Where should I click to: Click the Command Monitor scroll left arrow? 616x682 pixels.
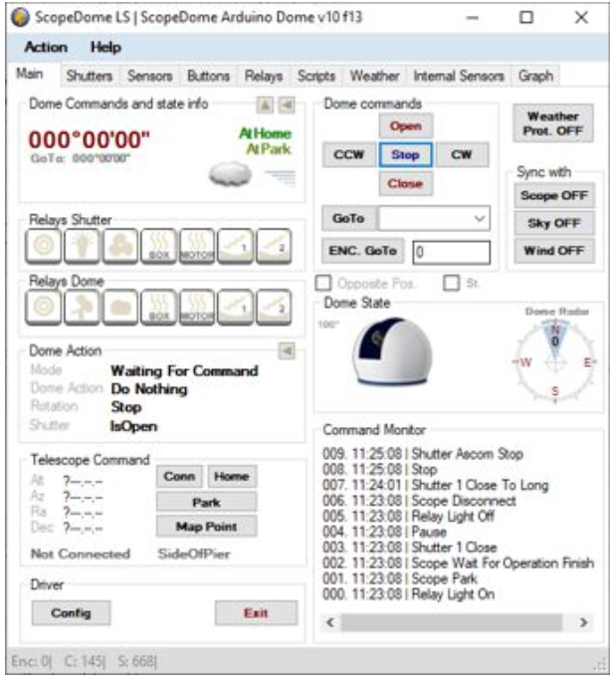click(x=330, y=623)
